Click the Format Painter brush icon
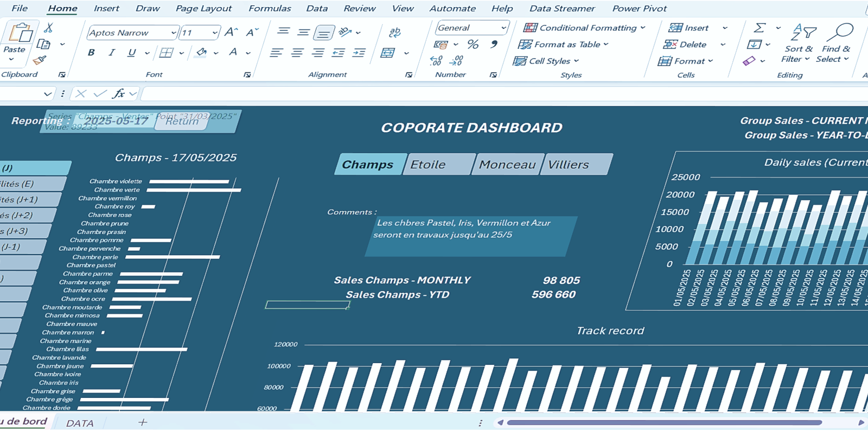Image resolution: width=868 pixels, height=431 pixels. [40, 60]
